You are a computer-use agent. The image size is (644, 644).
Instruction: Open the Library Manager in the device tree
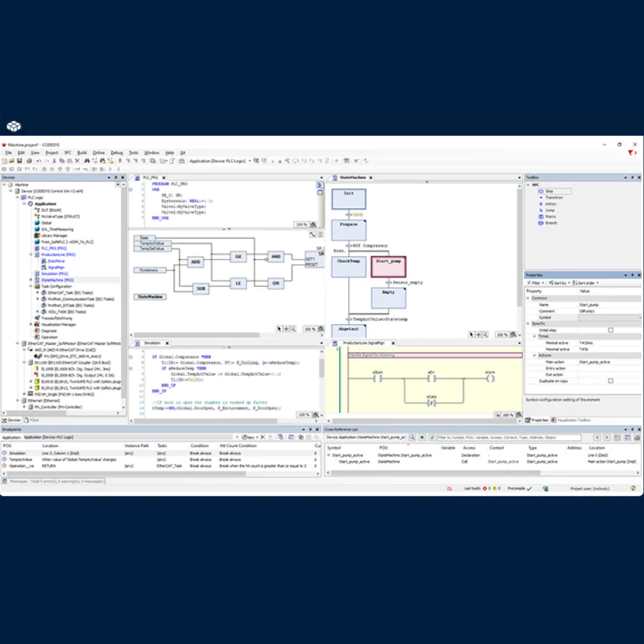(53, 235)
